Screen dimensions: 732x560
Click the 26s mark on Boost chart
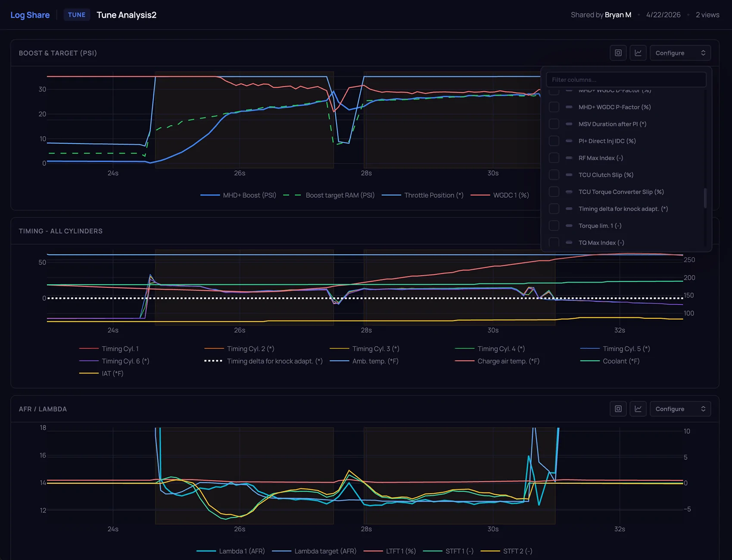tap(240, 173)
